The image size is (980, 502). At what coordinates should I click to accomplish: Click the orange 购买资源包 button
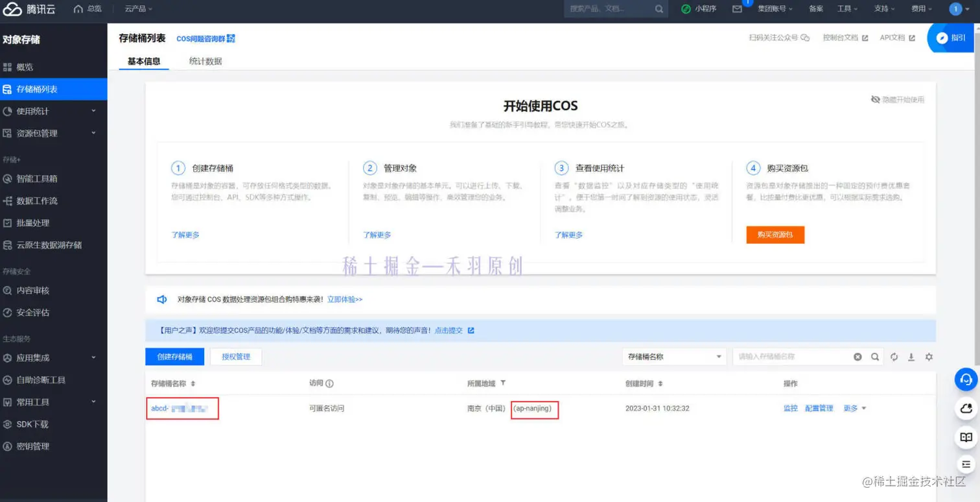click(775, 234)
